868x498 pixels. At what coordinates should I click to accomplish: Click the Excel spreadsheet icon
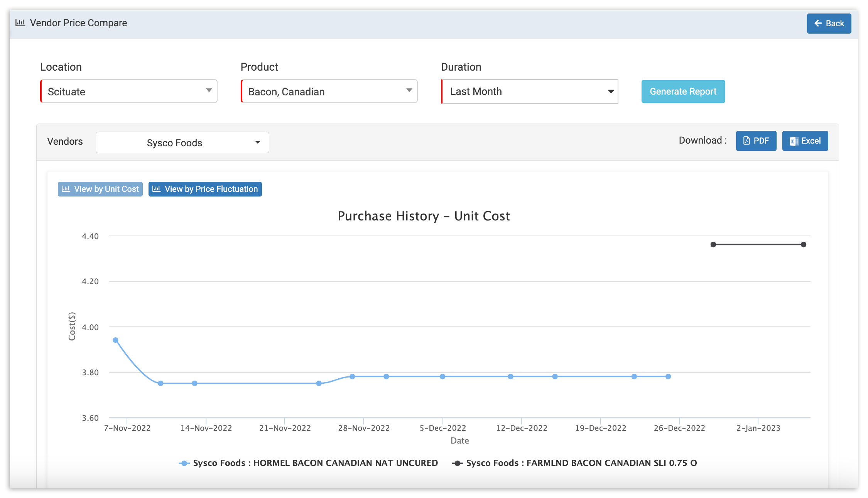coord(794,141)
